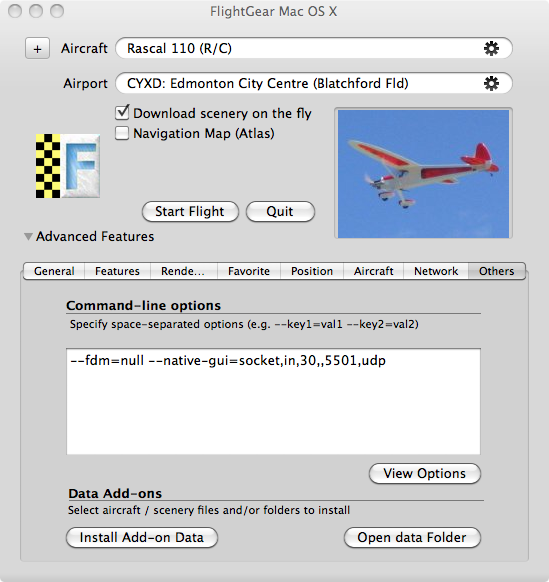Click the Data Add-ons heading
The height and width of the screenshot is (582, 549).
pyautogui.click(x=115, y=493)
